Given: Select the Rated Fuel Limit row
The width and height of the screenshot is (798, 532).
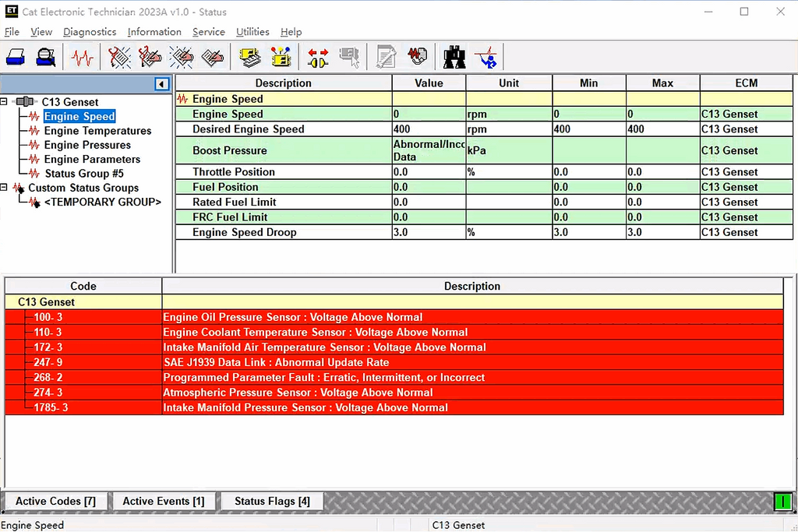Looking at the screenshot, I should point(484,202).
